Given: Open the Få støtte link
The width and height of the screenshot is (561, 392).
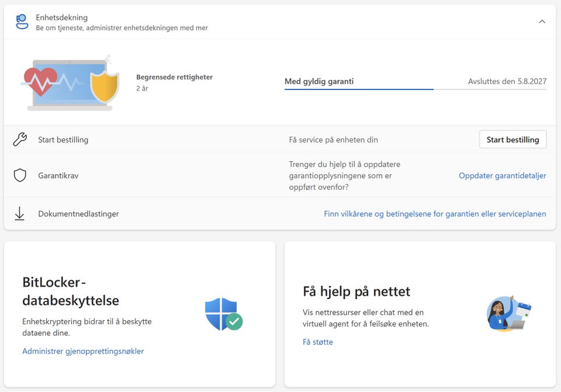Looking at the screenshot, I should pos(318,342).
